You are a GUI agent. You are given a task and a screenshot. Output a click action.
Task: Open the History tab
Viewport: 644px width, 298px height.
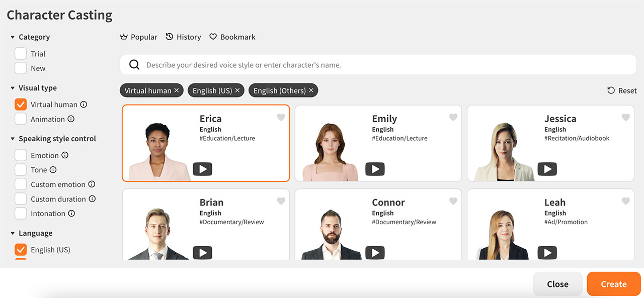point(183,37)
